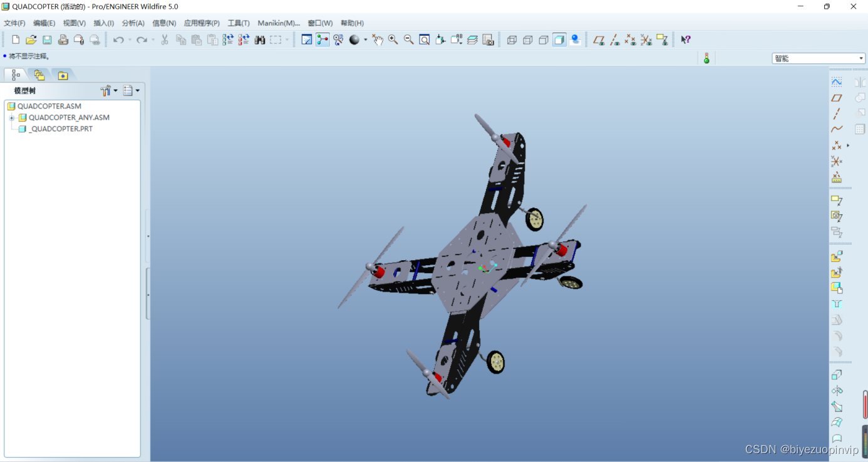
Task: Switch to hidden line display style
Action: coord(527,39)
